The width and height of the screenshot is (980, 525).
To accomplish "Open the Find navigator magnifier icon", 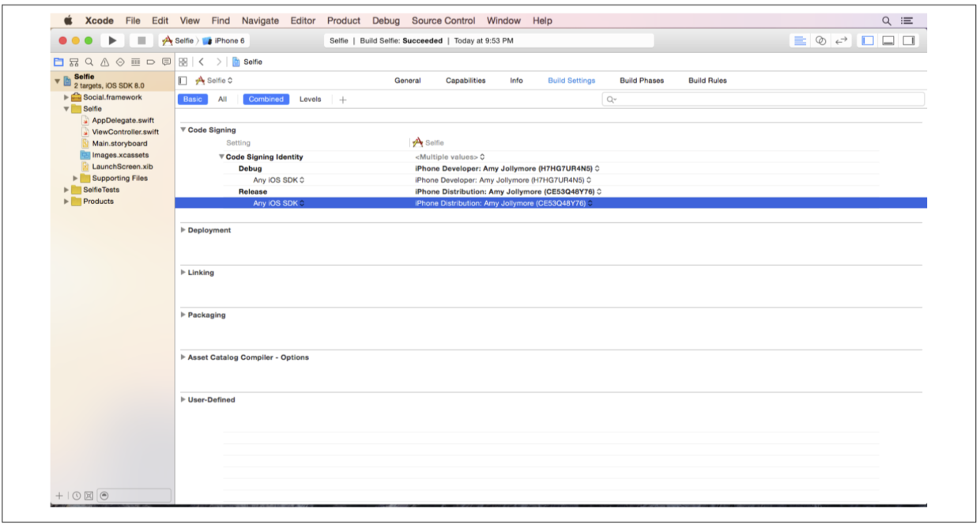I will click(x=90, y=62).
